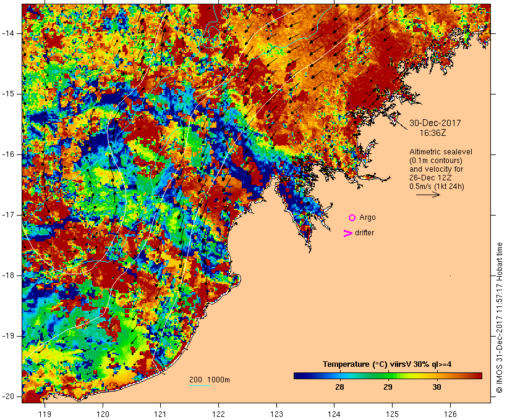Image resolution: width=507 pixels, height=420 pixels.
Task: Click the IMOS copyright timestamp text
Action: click(x=499, y=318)
